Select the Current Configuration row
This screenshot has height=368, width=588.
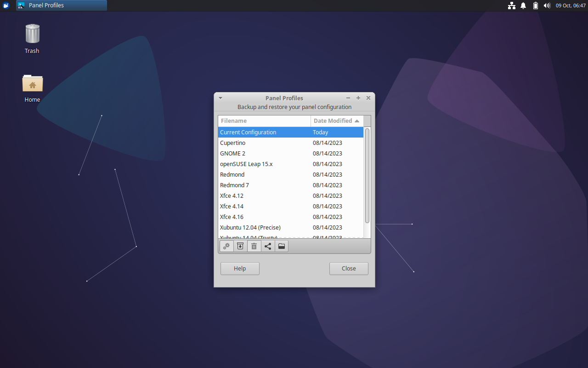(x=290, y=132)
